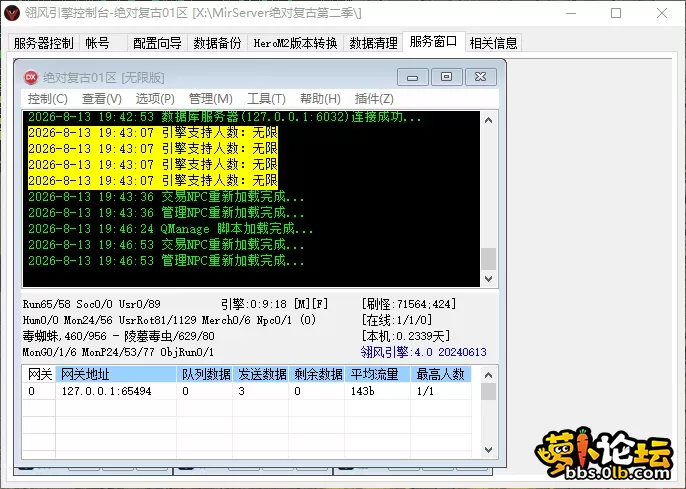This screenshot has height=489, width=686.
Task: Click the [本机:0.2339天] status text
Action: (406, 336)
